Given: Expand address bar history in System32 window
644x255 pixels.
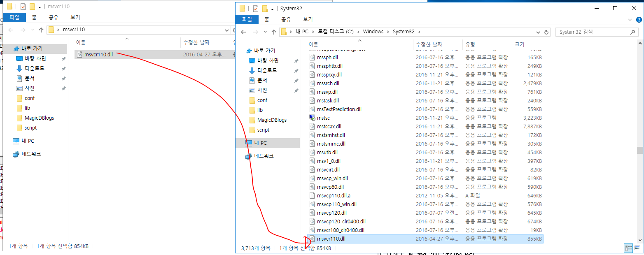Looking at the screenshot, I should click(x=538, y=32).
